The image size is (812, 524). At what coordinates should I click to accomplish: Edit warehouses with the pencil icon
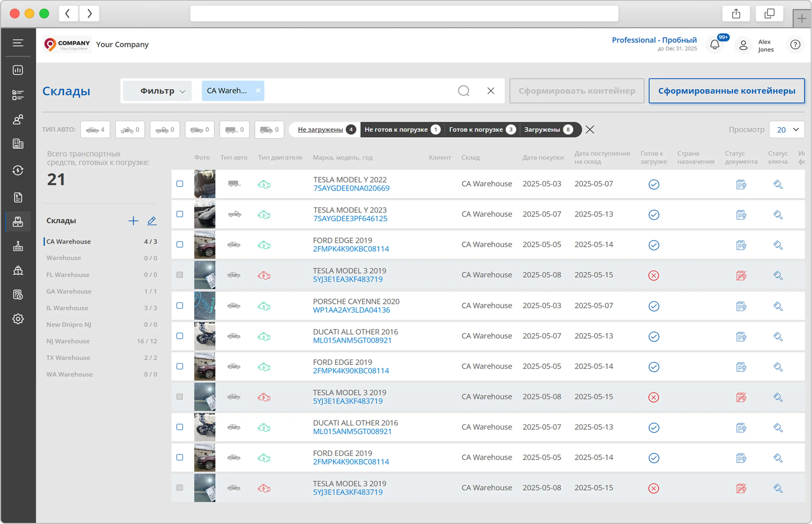tap(152, 221)
